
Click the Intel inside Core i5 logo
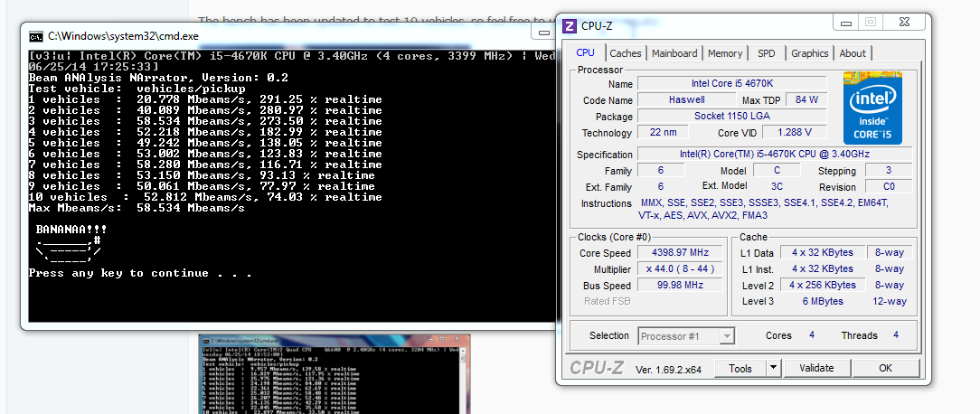[872, 108]
